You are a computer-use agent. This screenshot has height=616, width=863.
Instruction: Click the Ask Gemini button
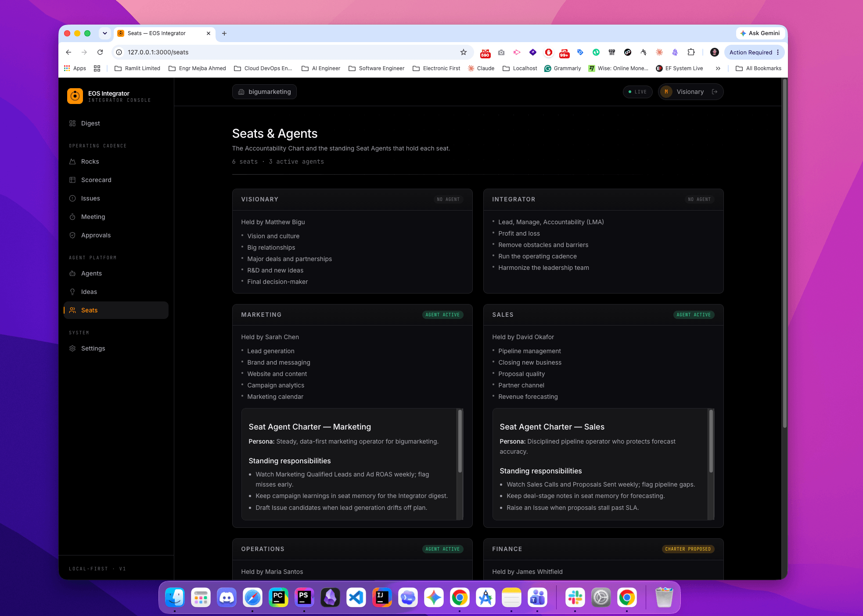click(760, 33)
